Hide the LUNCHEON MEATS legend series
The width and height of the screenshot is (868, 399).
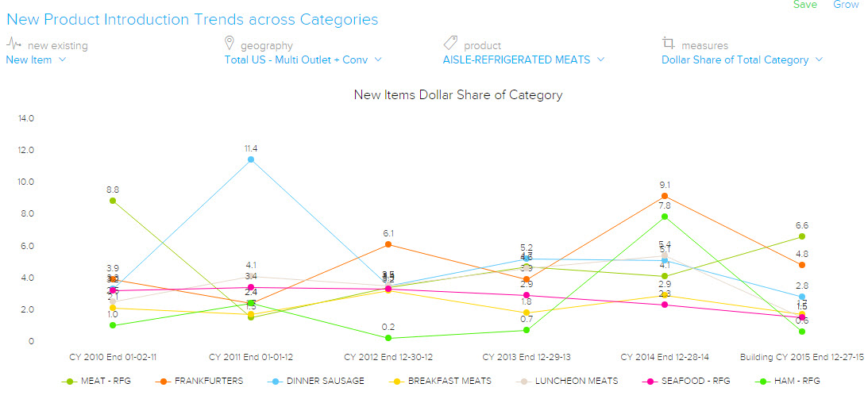point(568,382)
